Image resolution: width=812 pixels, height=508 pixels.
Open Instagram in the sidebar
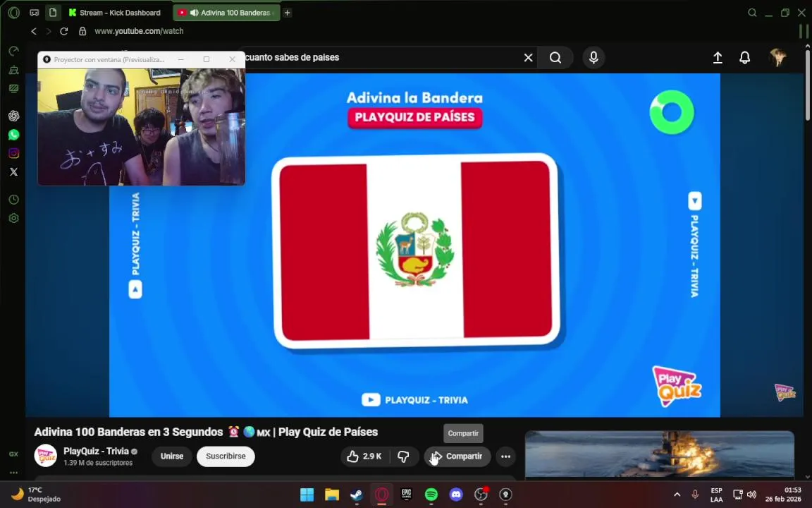pos(14,153)
